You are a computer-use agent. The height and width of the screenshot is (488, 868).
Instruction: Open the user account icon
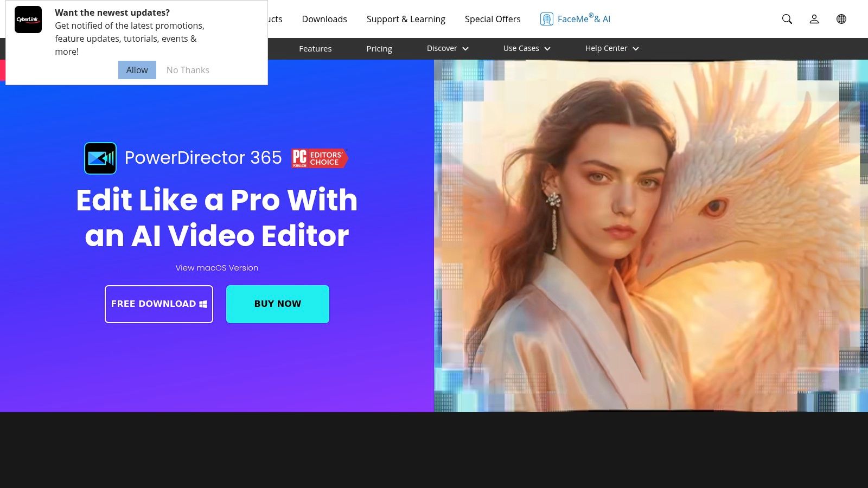814,19
